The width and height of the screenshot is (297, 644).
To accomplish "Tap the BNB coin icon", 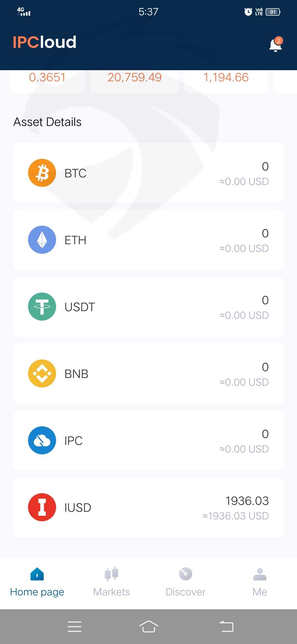I will tap(42, 373).
